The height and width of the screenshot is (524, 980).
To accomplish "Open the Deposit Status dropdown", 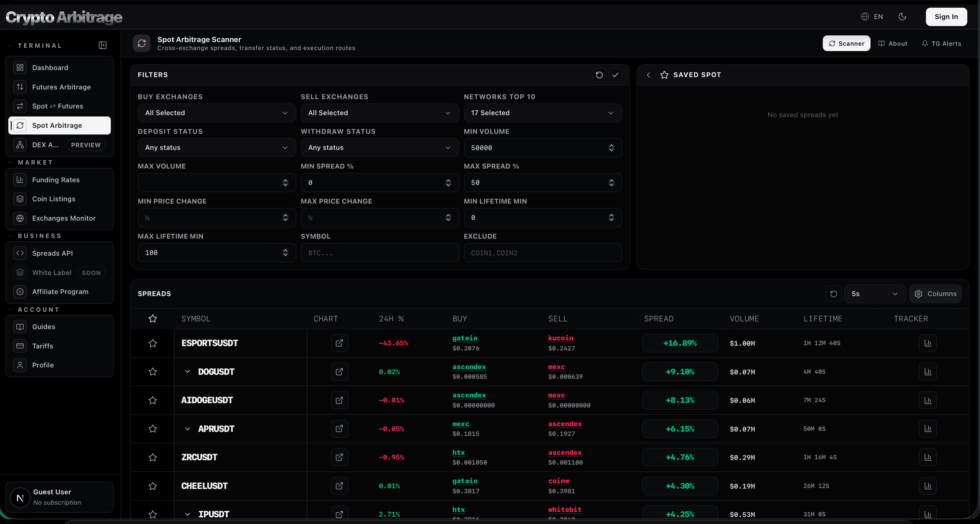I will tap(217, 148).
